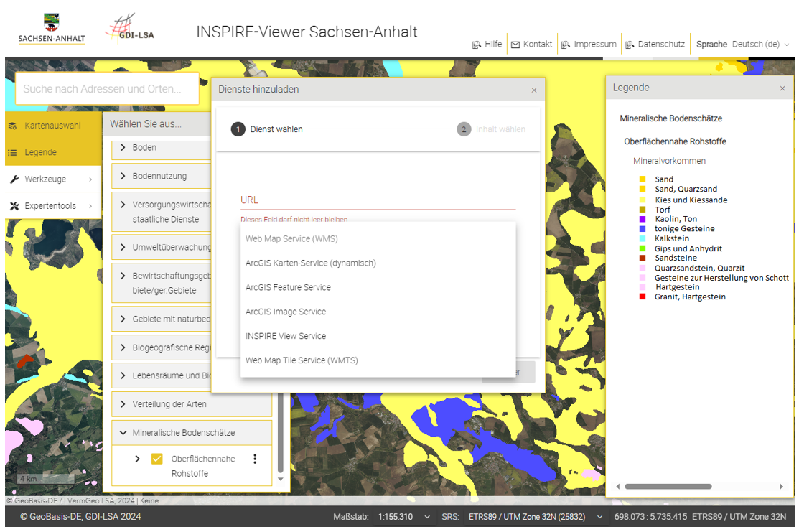Uncheck the Oberflächennahe Rohstoffe layer checkbox
Image resolution: width=799 pixels, height=532 pixels.
[156, 459]
